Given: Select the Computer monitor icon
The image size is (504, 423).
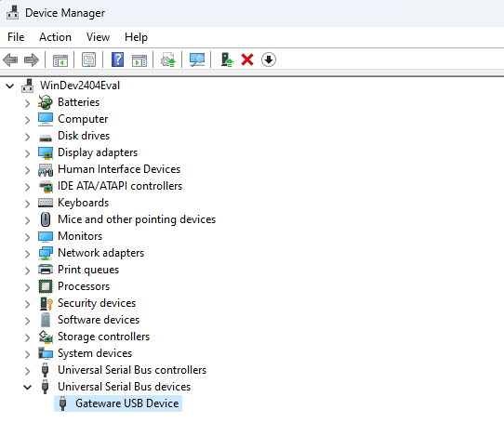Looking at the screenshot, I should point(46,119).
